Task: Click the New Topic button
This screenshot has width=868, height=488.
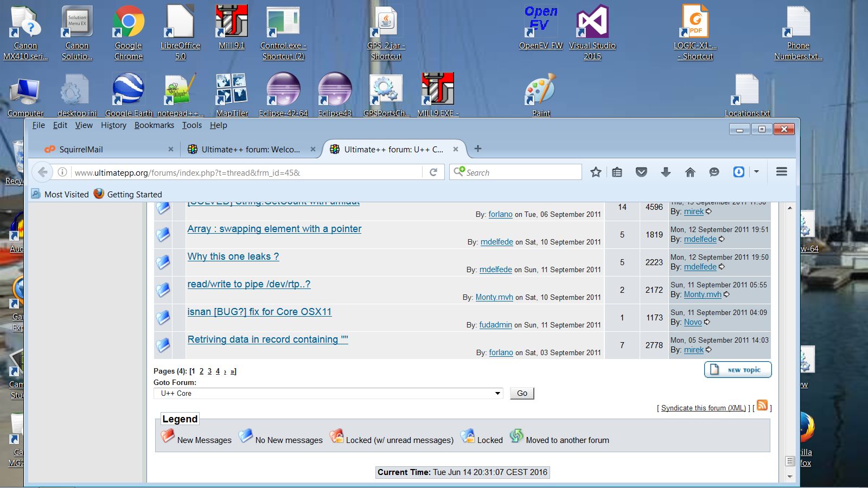Action: [738, 370]
